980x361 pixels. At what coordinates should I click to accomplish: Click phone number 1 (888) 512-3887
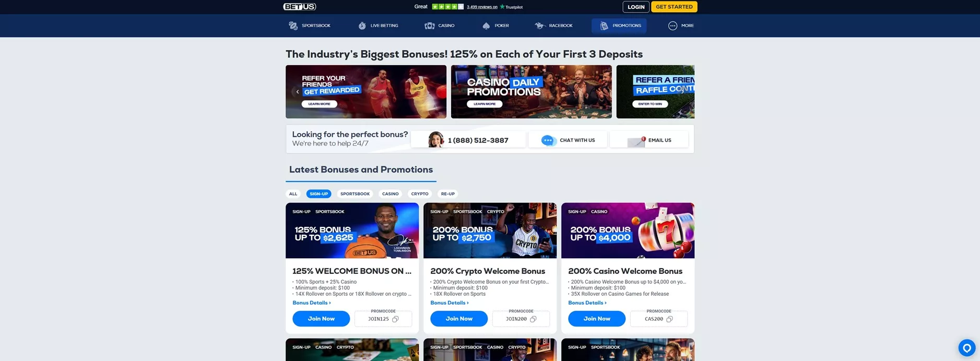pos(478,140)
